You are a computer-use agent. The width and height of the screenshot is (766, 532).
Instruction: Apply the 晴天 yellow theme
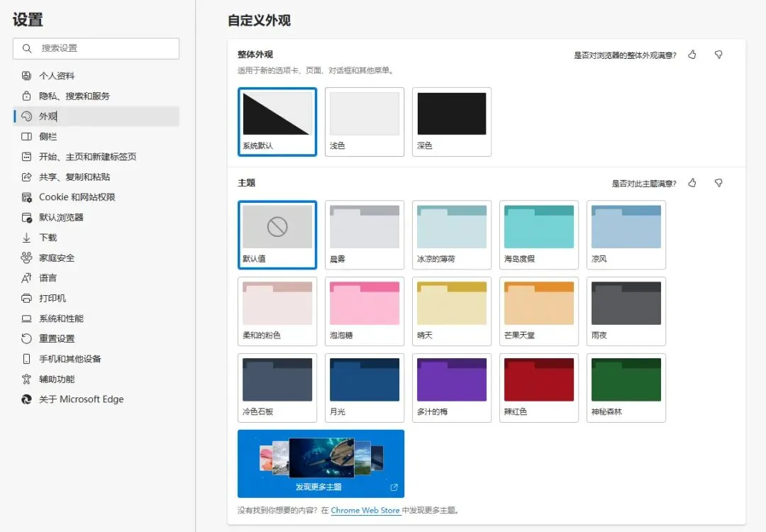(451, 311)
